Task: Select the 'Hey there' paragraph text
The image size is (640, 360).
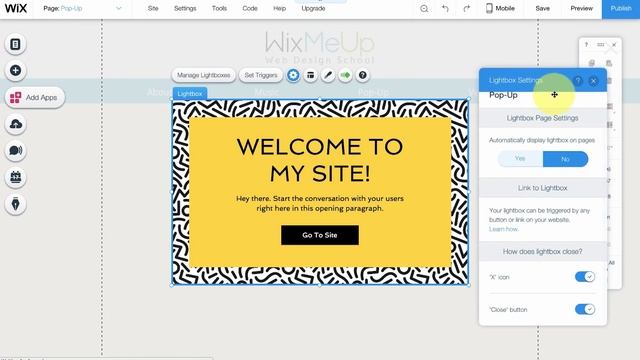Action: 320,203
